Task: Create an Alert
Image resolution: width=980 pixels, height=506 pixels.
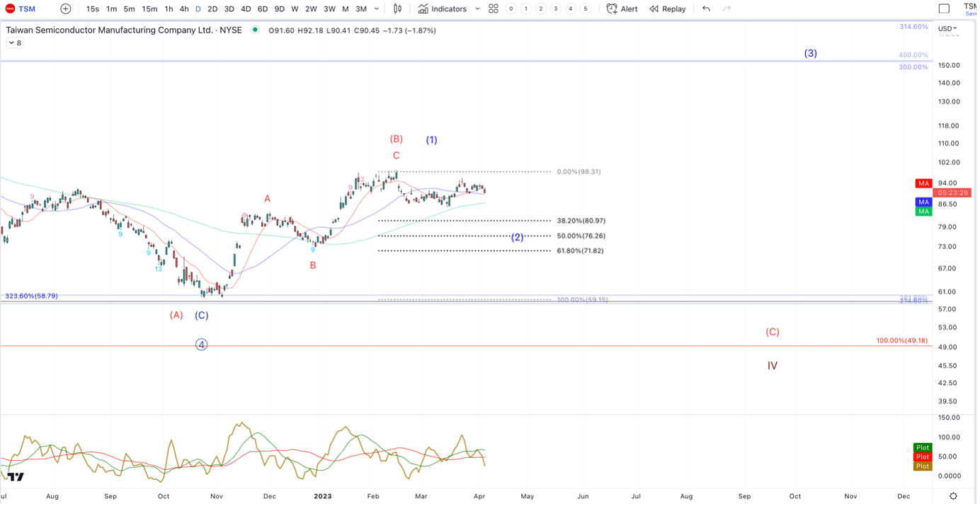Action: coord(622,9)
